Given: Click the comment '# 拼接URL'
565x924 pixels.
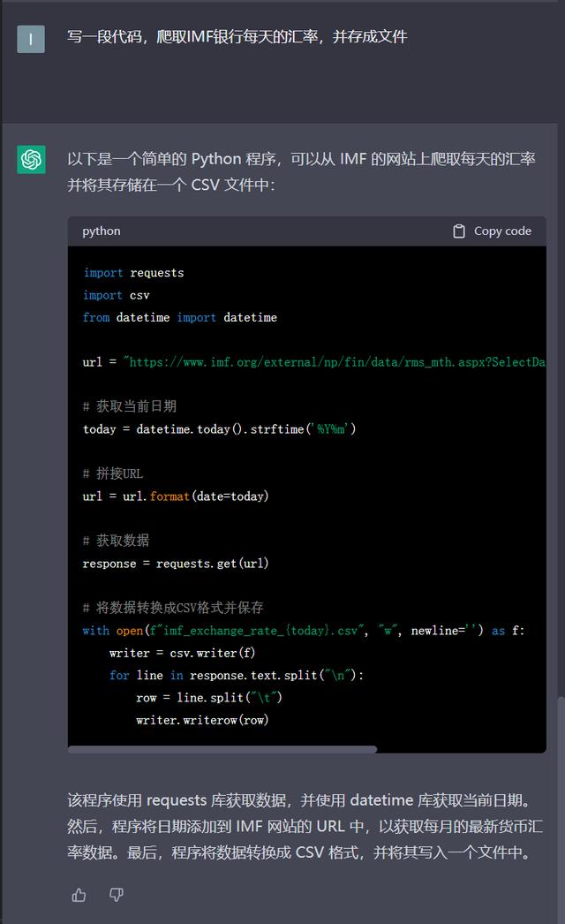Looking at the screenshot, I should [112, 473].
